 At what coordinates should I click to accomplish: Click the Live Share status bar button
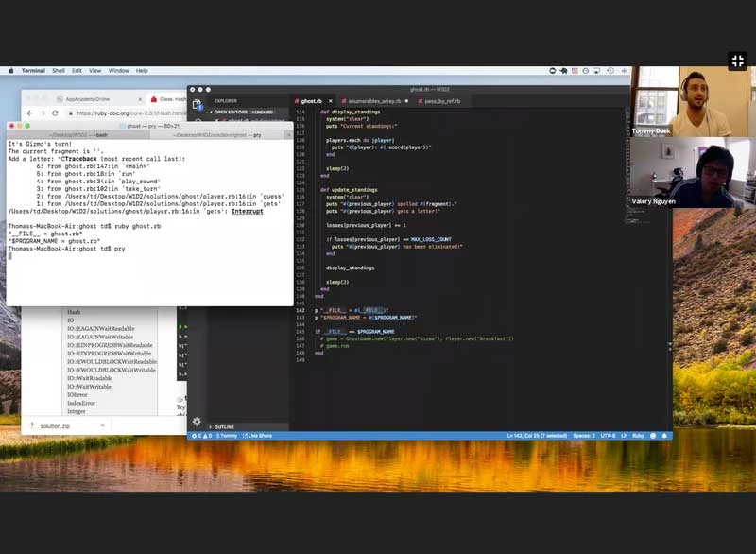tap(256, 436)
